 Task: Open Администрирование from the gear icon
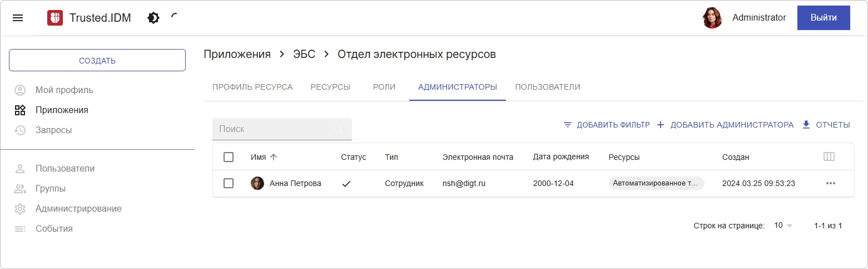click(20, 209)
